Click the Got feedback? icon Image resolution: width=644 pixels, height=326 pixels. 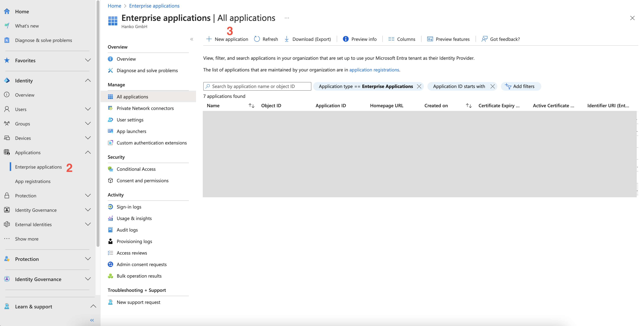tap(484, 39)
